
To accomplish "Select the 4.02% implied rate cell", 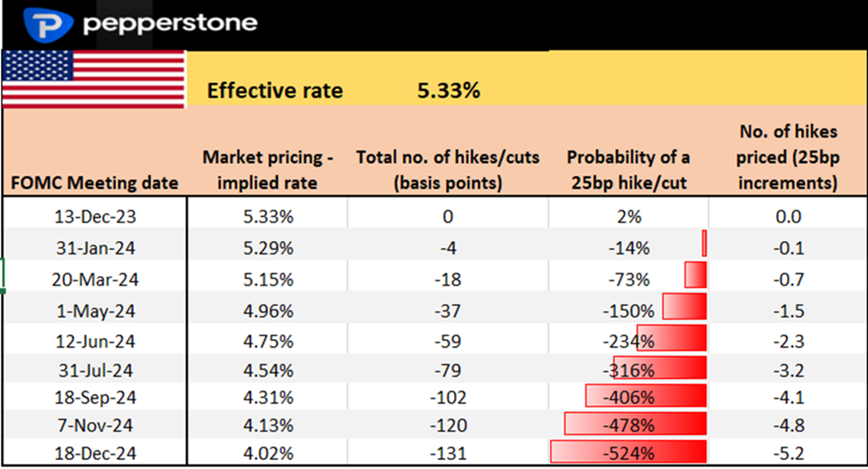I will click(x=268, y=451).
